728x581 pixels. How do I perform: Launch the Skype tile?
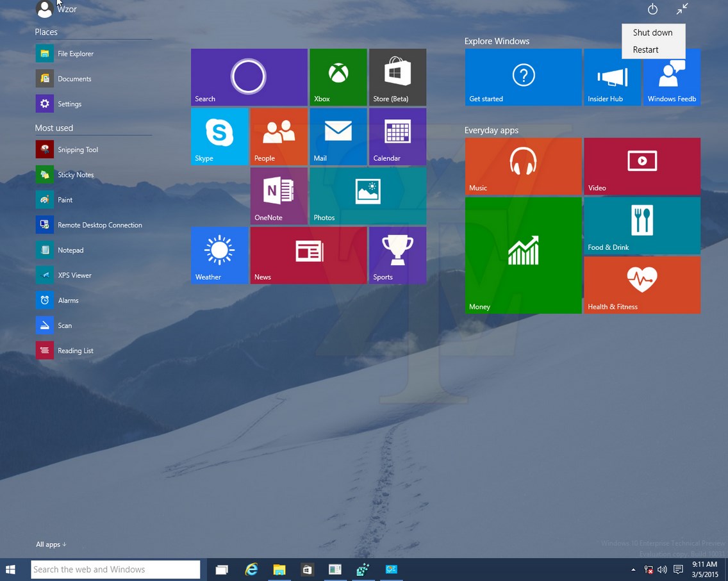click(x=219, y=136)
